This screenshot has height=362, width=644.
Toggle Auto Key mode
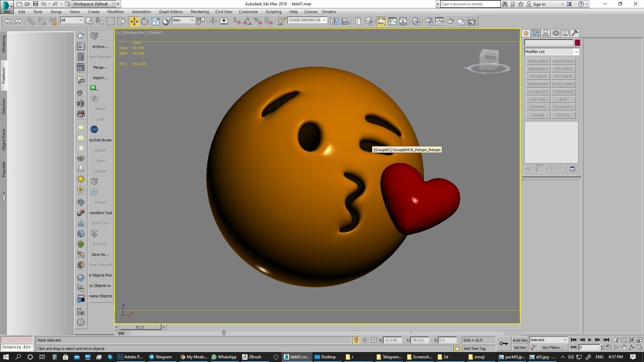click(520, 340)
